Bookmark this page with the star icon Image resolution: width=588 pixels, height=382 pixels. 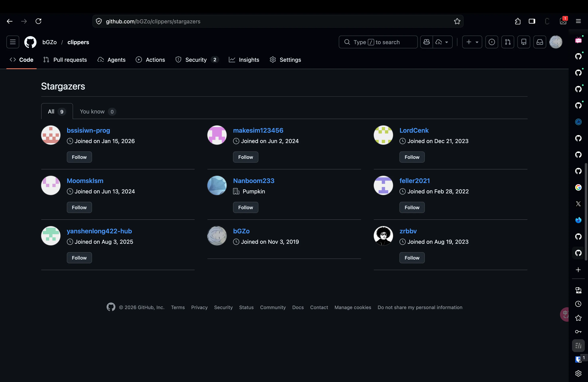click(x=457, y=21)
